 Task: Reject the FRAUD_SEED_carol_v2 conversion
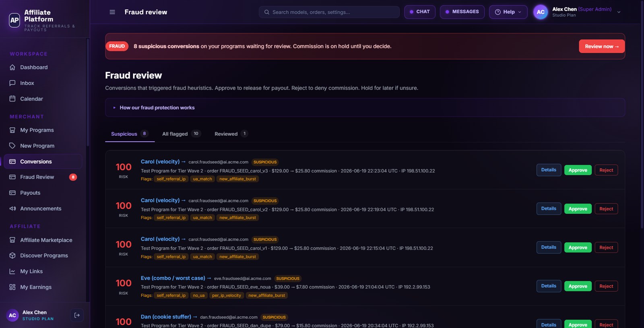pos(606,209)
